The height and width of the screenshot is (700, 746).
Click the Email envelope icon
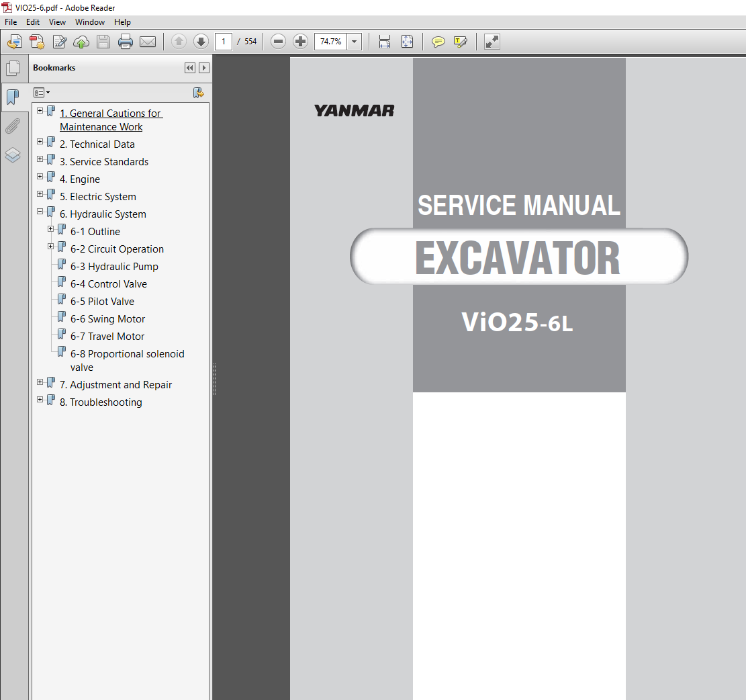(x=148, y=42)
